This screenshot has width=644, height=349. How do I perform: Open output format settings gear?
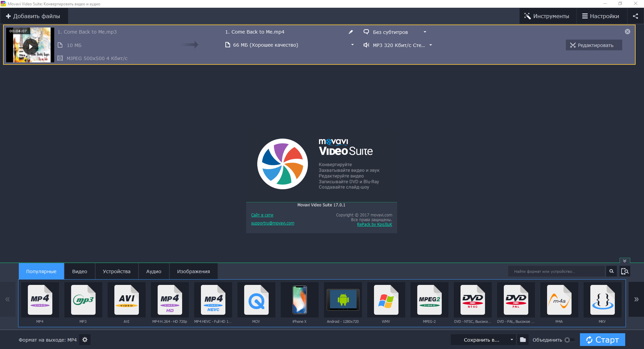pyautogui.click(x=85, y=340)
